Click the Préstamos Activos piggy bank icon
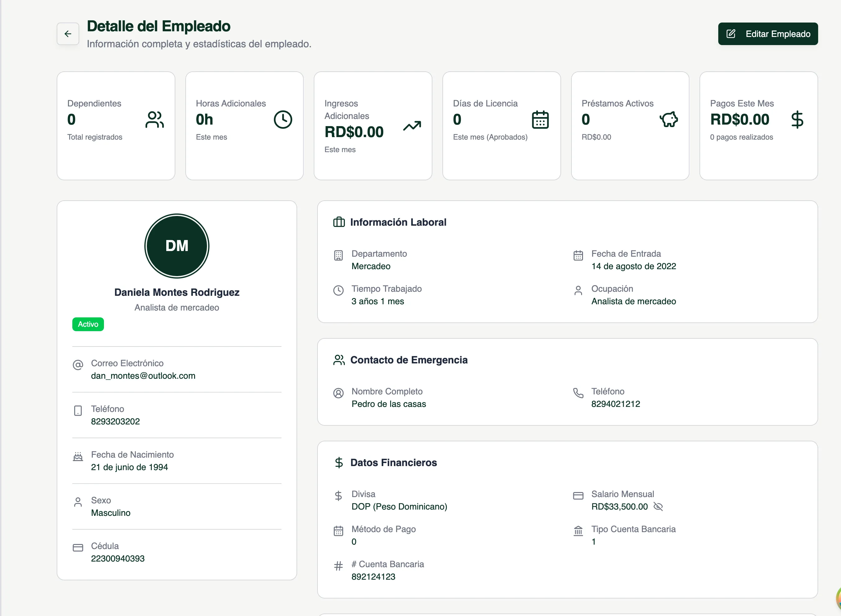This screenshot has height=616, width=841. tap(668, 120)
